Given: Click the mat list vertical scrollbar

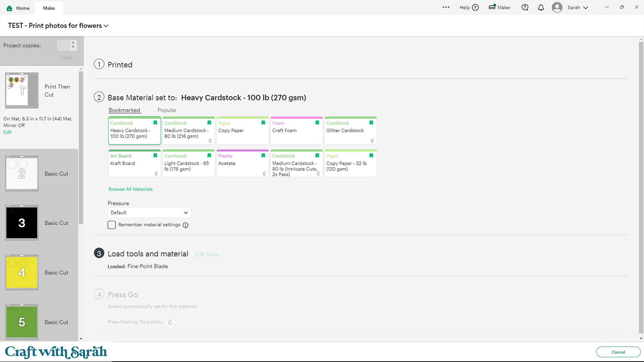Looking at the screenshot, I should (x=81, y=148).
